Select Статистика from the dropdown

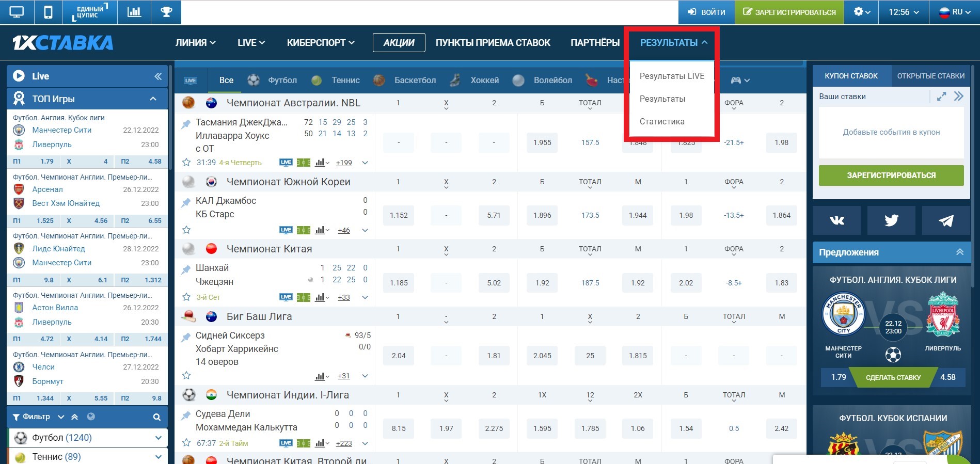(662, 121)
